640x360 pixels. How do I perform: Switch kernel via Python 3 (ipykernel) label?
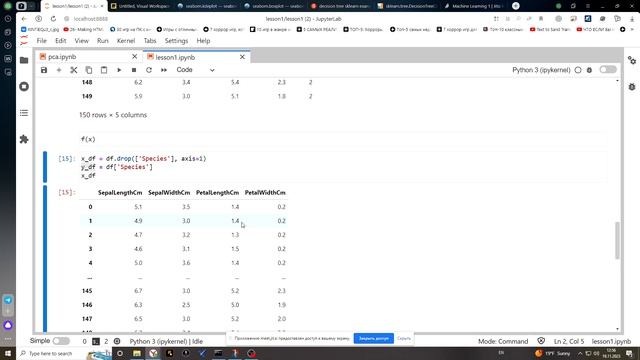click(x=541, y=70)
